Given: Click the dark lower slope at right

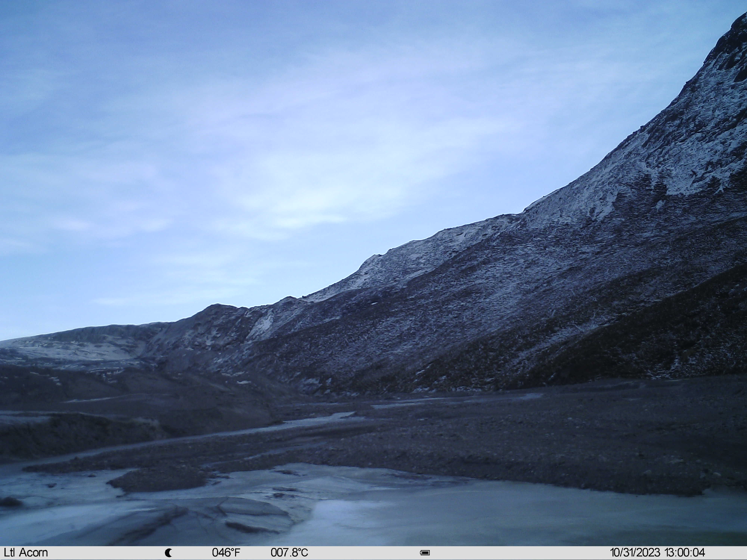Looking at the screenshot, I should coord(642,337).
